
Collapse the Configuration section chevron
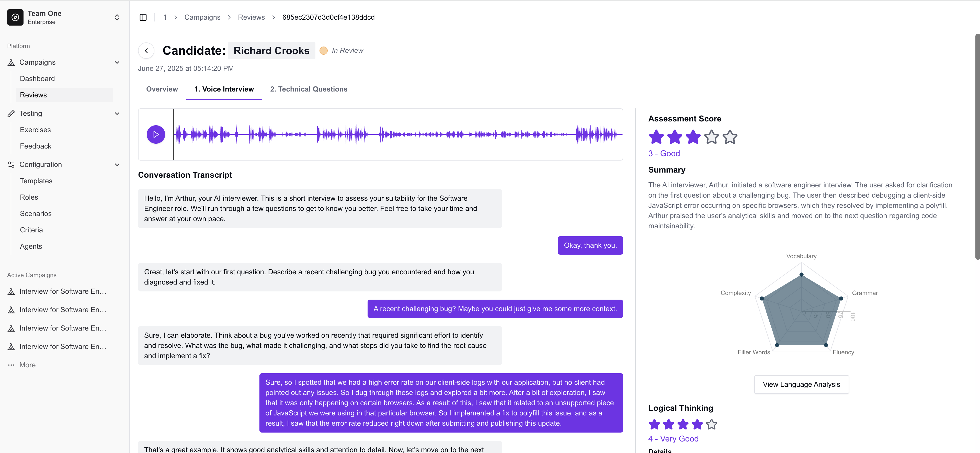(x=117, y=165)
